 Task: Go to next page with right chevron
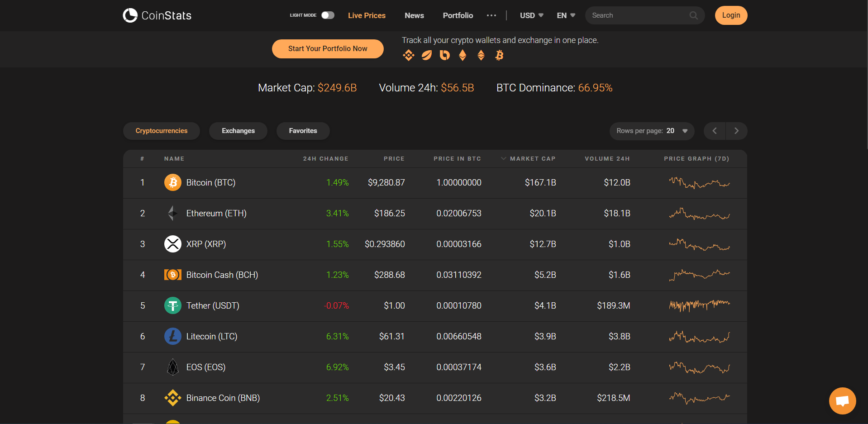point(736,131)
